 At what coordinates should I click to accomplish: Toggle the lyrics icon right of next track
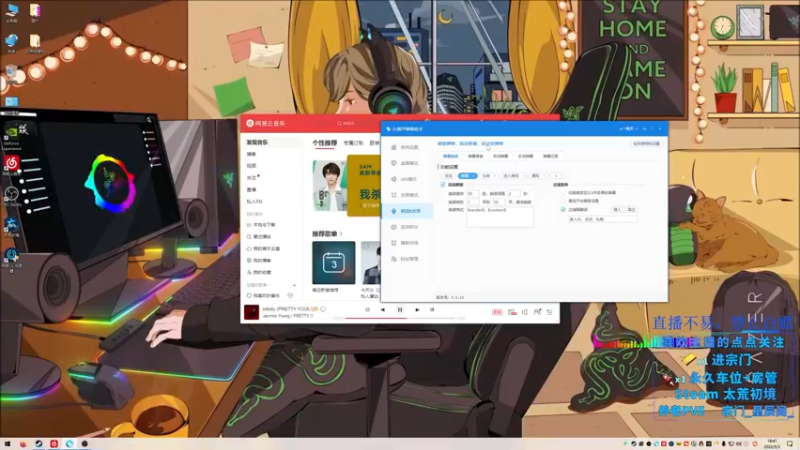click(x=432, y=310)
